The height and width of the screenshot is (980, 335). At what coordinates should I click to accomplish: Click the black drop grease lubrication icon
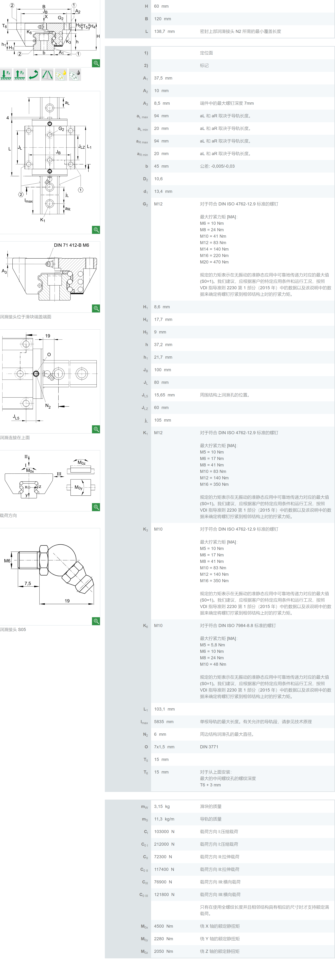75,75
